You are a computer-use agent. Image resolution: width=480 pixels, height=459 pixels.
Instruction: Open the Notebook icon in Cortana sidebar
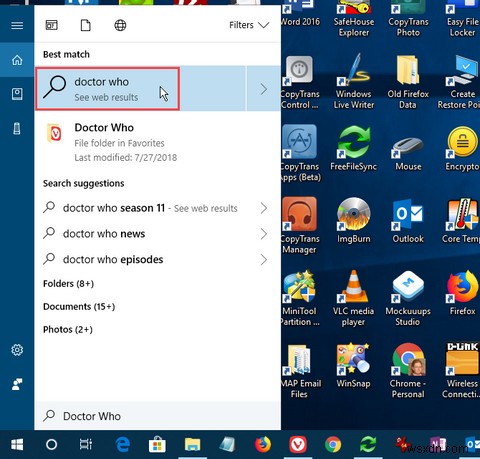click(17, 94)
